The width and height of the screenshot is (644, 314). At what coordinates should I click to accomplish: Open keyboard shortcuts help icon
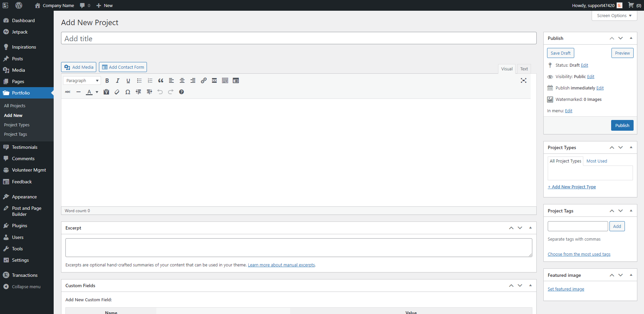(x=181, y=92)
